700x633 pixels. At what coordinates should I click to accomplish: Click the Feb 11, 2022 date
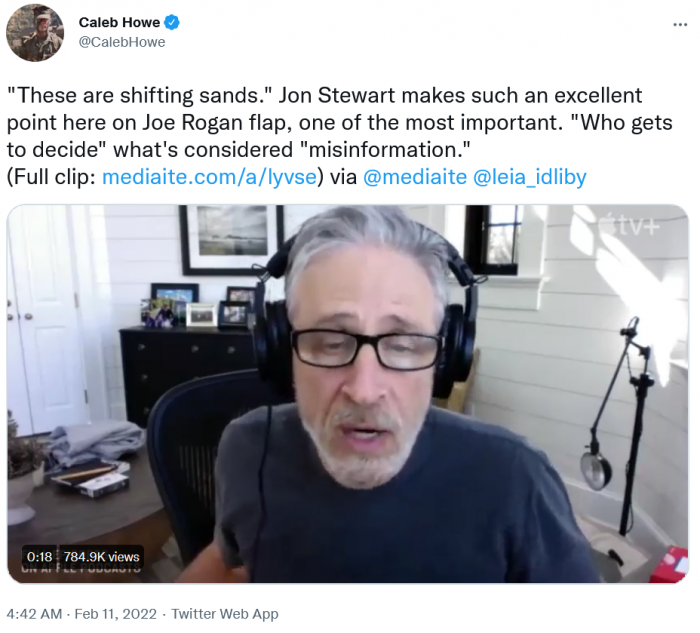[116, 614]
